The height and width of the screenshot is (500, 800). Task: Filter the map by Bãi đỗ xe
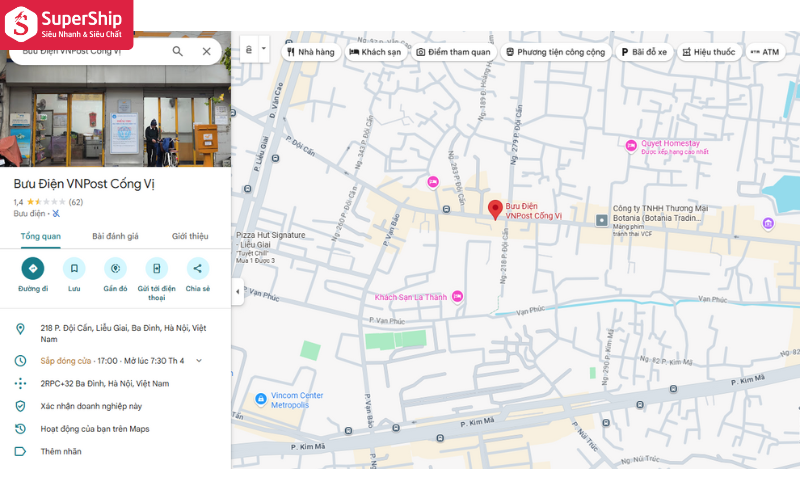[x=644, y=52]
